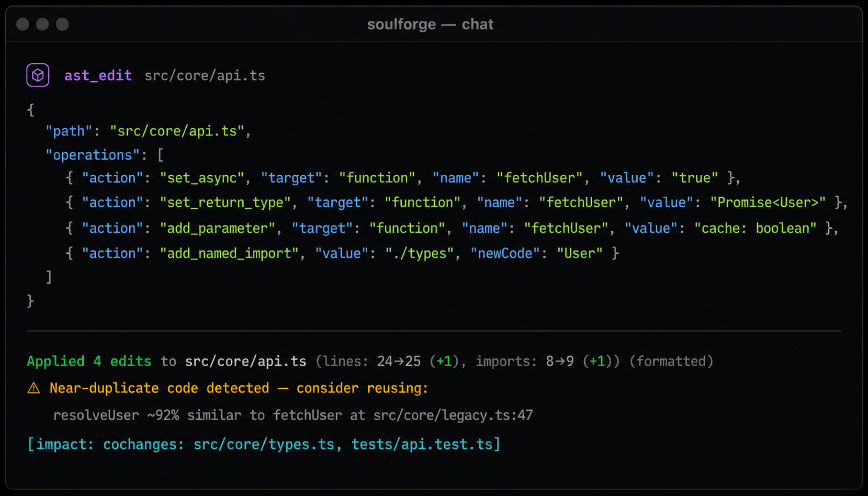Click the "set_return_type" action value
Screen dimensions: 868x496
[225, 202]
